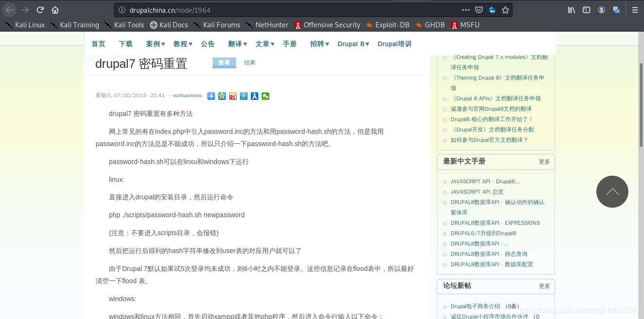Image resolution: width=644 pixels, height=319 pixels.
Task: Open DRUPAL6/7升级到Drupal8 link
Action: [483, 233]
